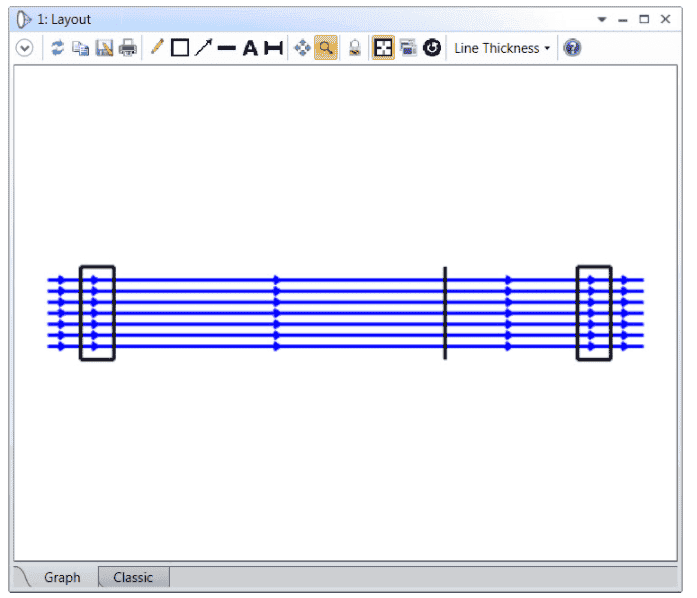This screenshot has width=697, height=598.
Task: Click the right rectangular lens element in the layout
Action: coord(594,313)
